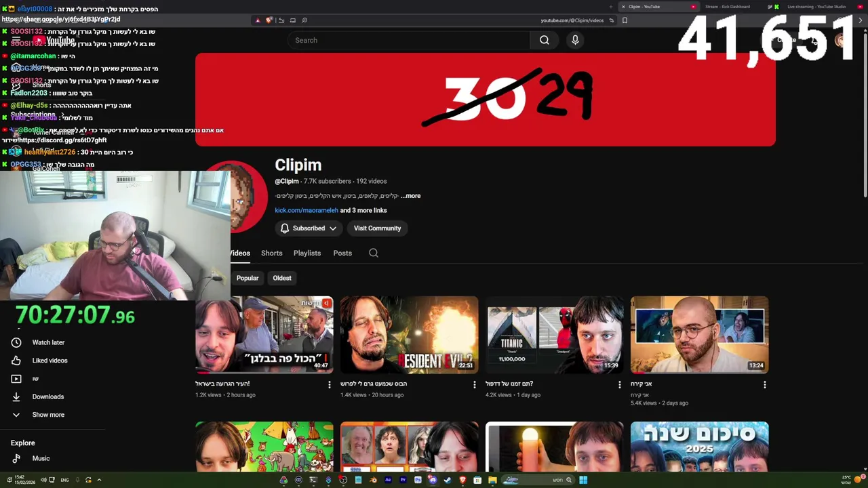Click the Music note icon under Explore

tap(16, 458)
